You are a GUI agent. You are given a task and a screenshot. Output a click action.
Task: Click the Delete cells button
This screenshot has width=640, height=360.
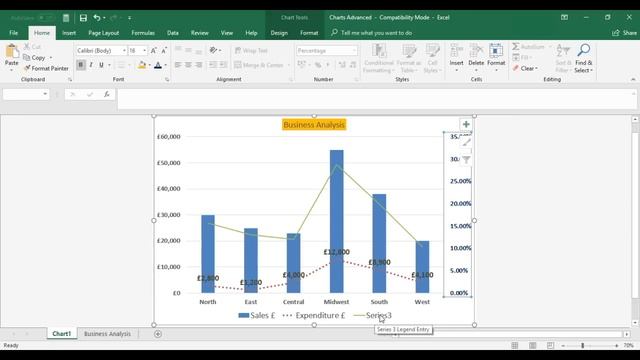pyautogui.click(x=476, y=58)
